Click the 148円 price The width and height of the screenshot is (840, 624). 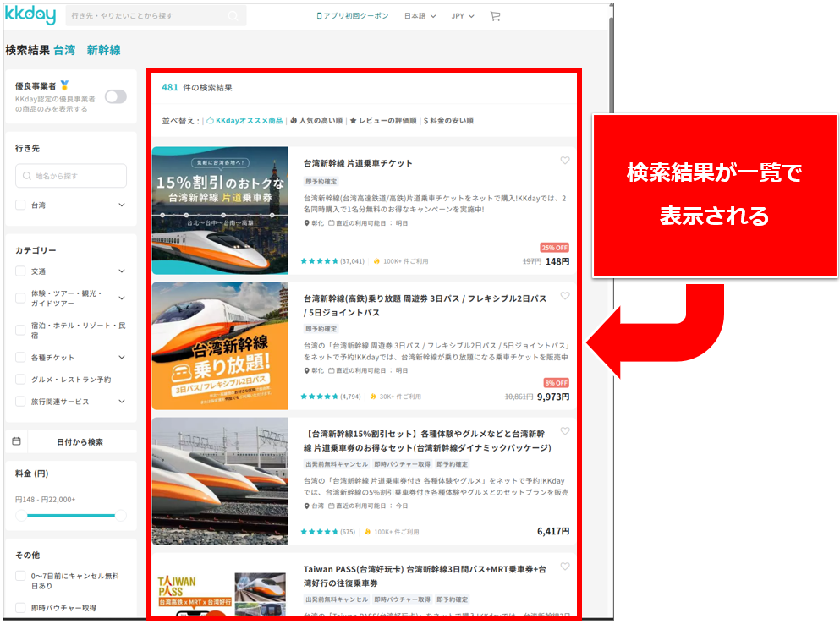click(557, 261)
